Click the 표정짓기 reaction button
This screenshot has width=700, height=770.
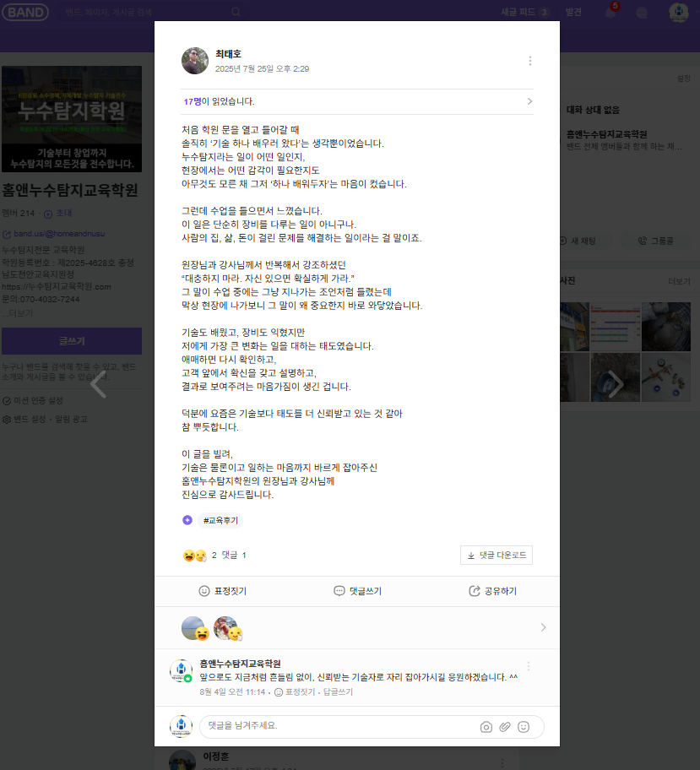(x=223, y=591)
